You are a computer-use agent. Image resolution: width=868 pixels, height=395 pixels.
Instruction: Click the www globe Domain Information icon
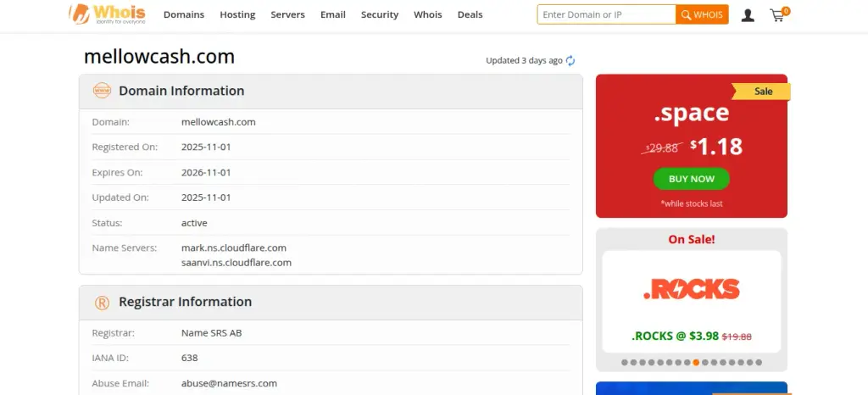(x=102, y=91)
